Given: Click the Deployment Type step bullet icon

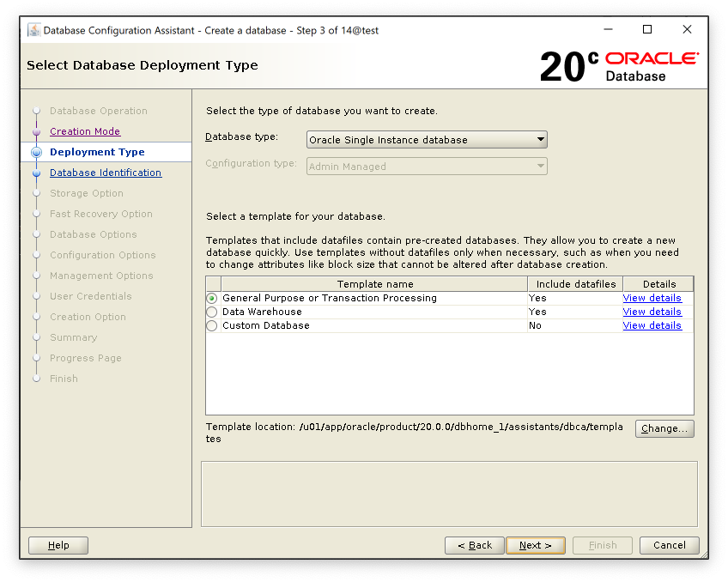Looking at the screenshot, I should (x=37, y=152).
